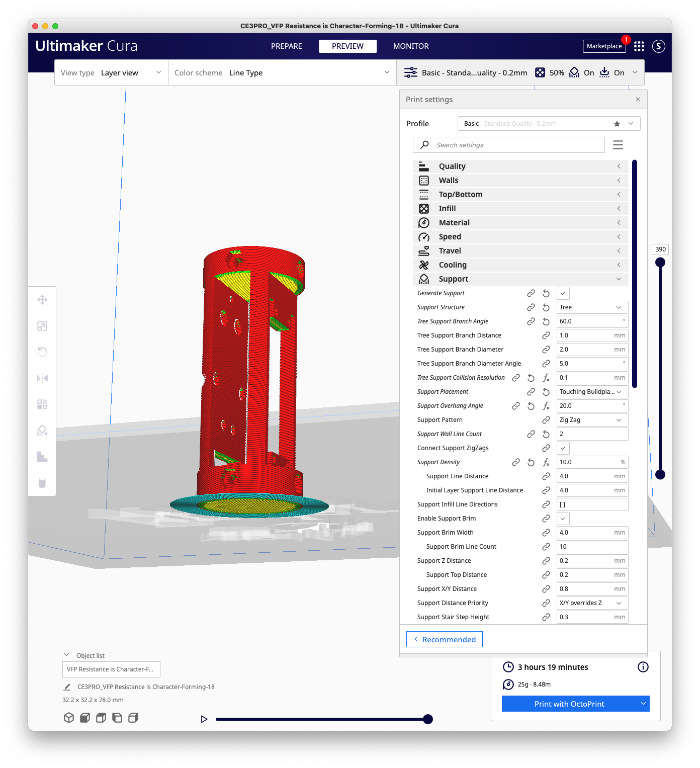The image size is (700, 768).
Task: Click the Support Density value field
Action: [x=592, y=462]
